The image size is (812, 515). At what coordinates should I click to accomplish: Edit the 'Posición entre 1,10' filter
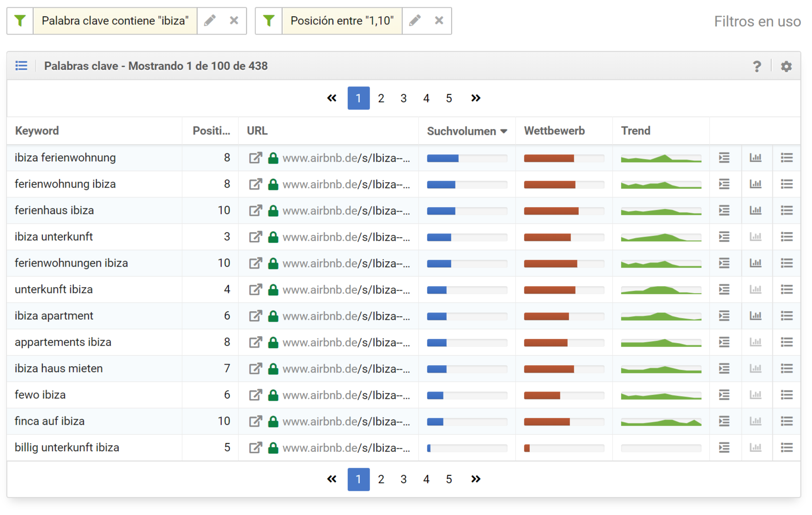415,21
